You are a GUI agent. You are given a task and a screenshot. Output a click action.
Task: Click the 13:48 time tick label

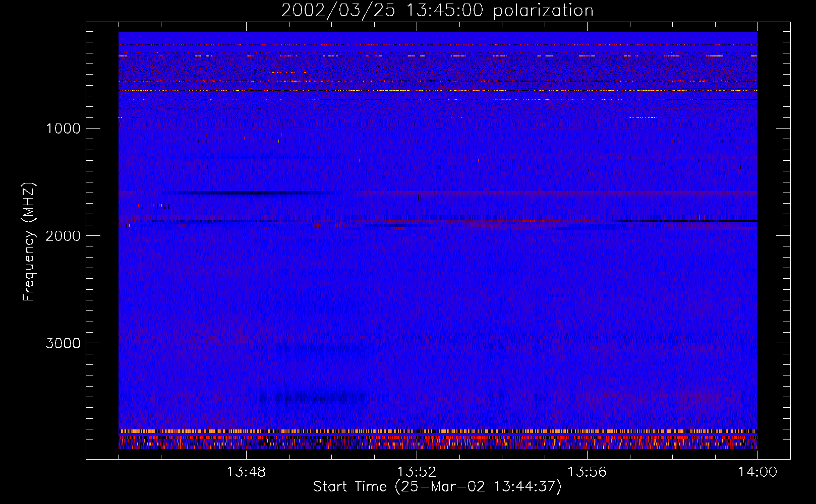(x=246, y=472)
